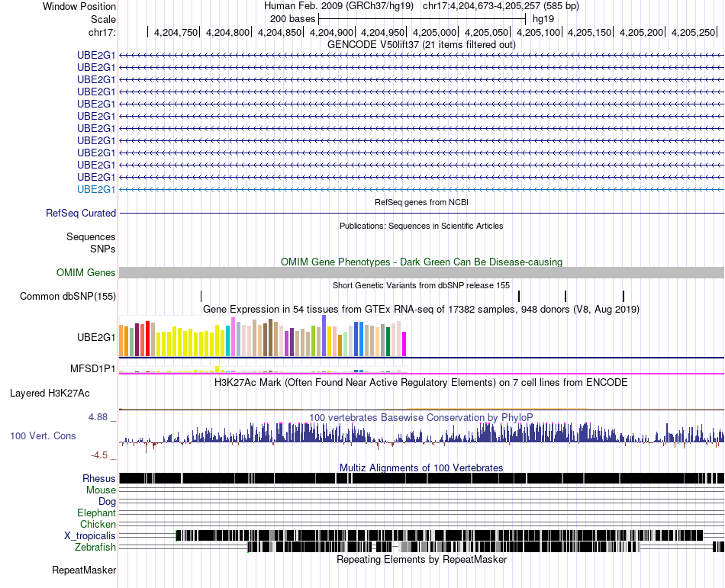Viewport: 725px width, 588px height.
Task: Open Multiz Alignments of 100 Vertebrates title
Action: click(421, 468)
